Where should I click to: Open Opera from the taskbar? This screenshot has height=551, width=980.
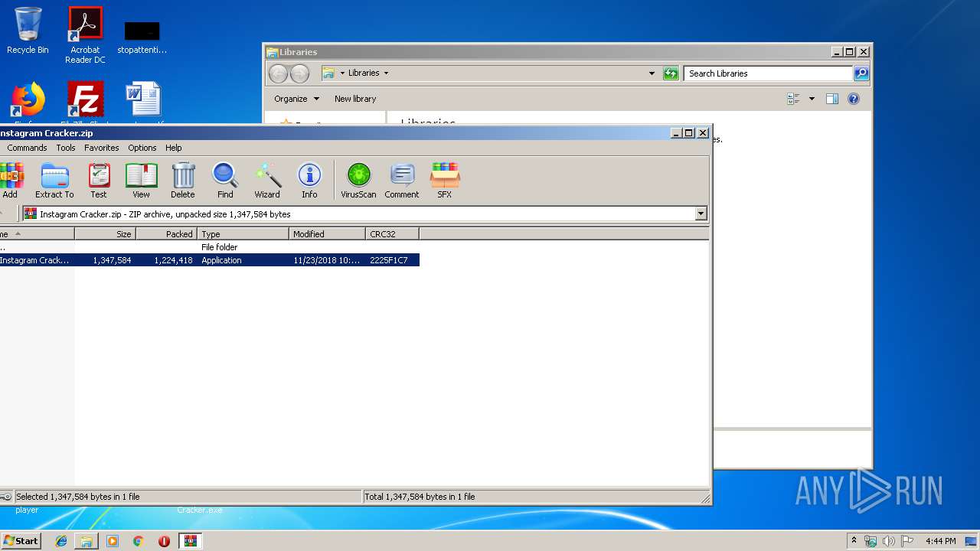click(x=164, y=541)
